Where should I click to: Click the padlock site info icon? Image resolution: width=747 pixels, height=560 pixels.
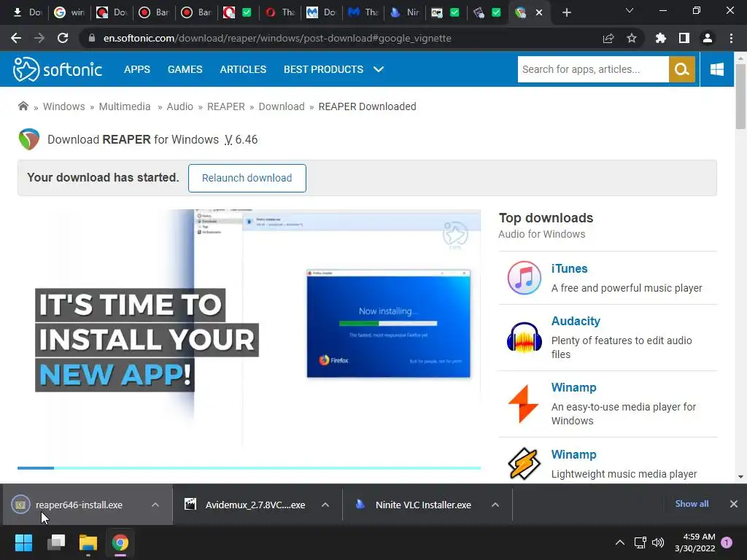click(92, 38)
